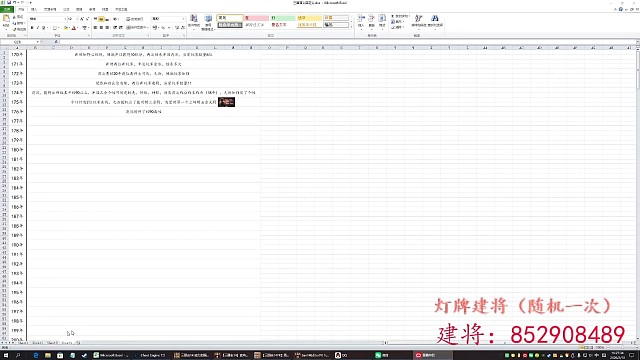Viewport: 640px width, 360px height.
Task: Switch to the Data ribbon tab
Action: point(79,9)
